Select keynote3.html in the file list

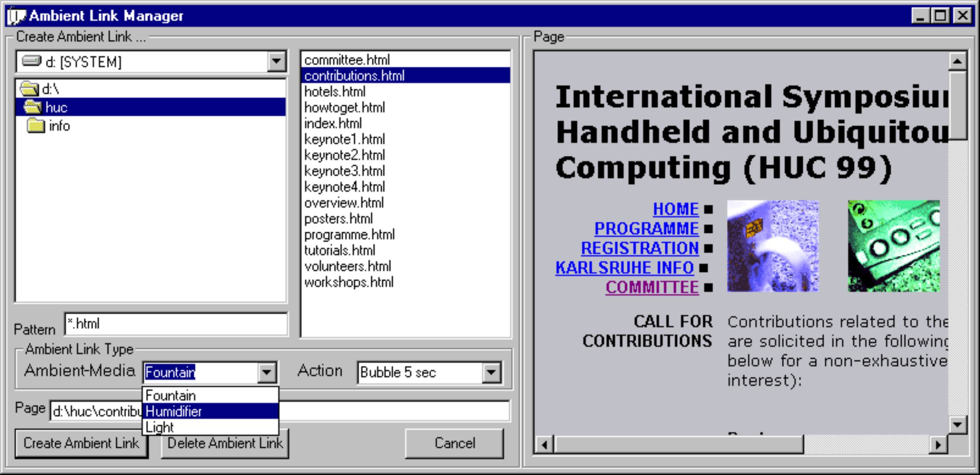(x=345, y=171)
